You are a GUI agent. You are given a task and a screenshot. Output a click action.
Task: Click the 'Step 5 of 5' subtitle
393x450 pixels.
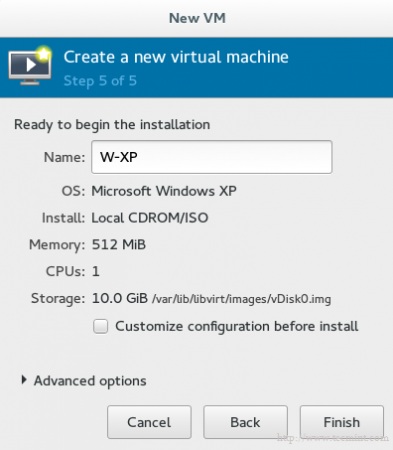[x=100, y=81]
